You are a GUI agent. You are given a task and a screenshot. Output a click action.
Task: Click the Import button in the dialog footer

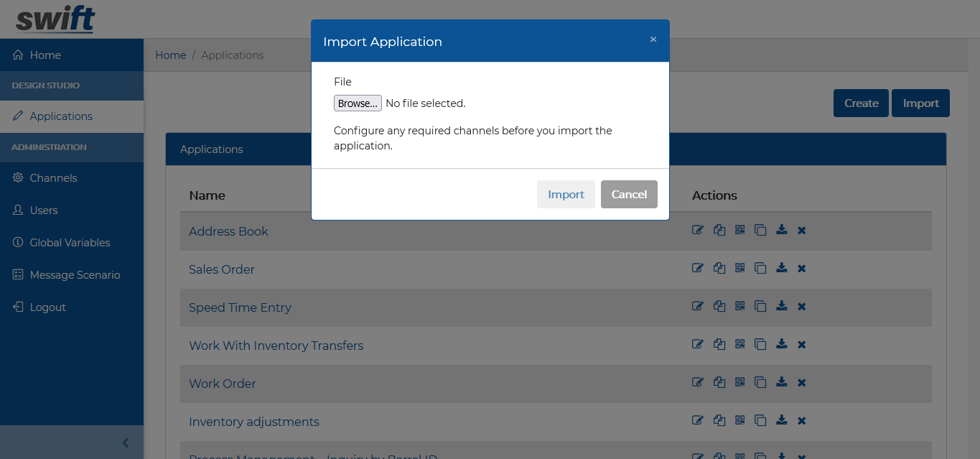tap(566, 195)
